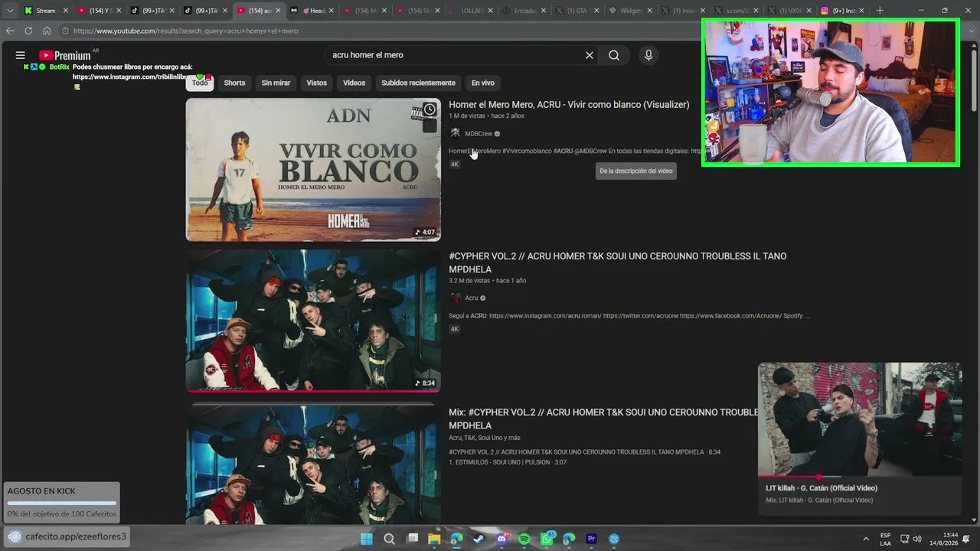980x551 pixels.
Task: Click the browser address bar URL
Action: [186, 31]
